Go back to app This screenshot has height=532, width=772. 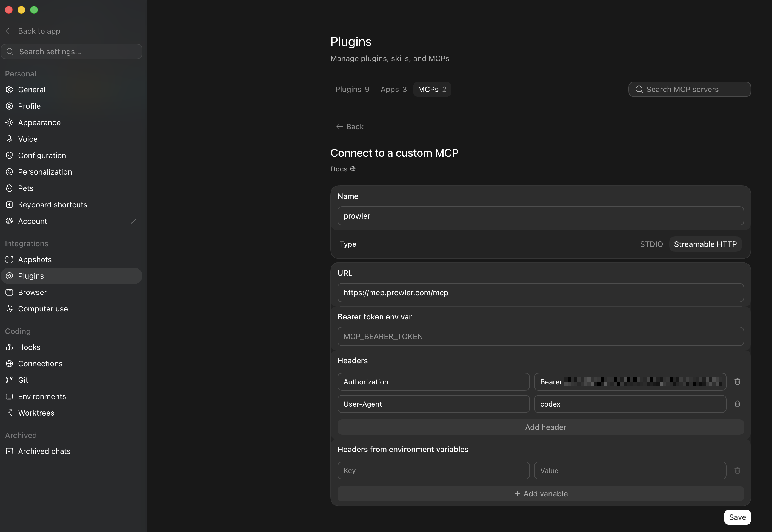click(33, 31)
